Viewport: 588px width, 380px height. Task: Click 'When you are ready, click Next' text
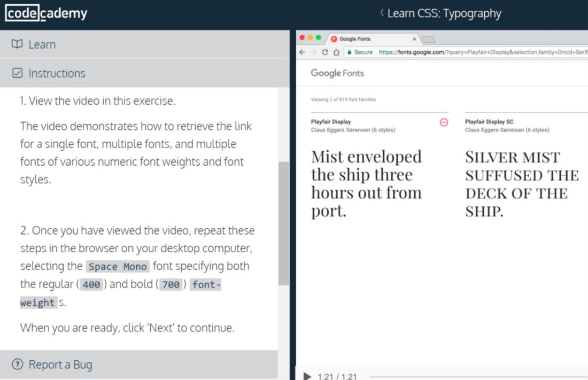tap(128, 328)
